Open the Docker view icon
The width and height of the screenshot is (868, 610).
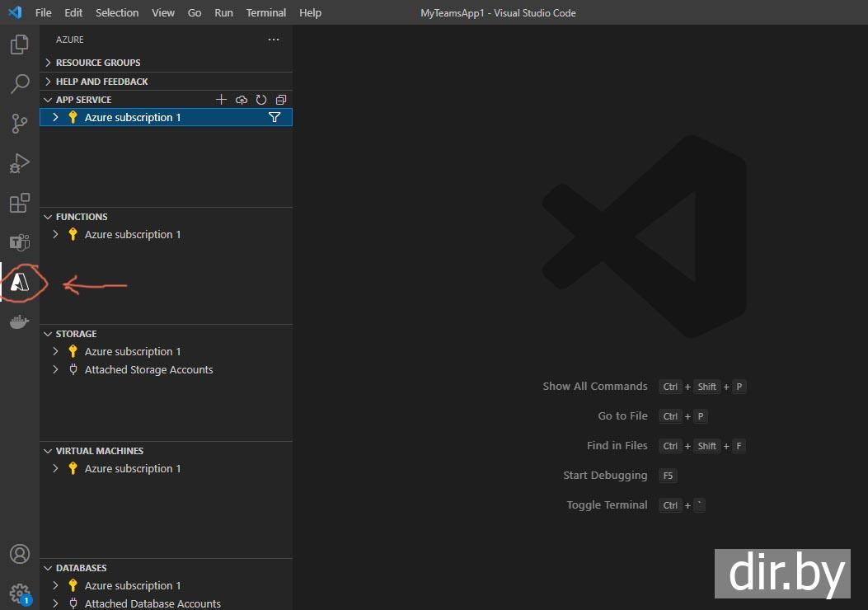coord(20,321)
